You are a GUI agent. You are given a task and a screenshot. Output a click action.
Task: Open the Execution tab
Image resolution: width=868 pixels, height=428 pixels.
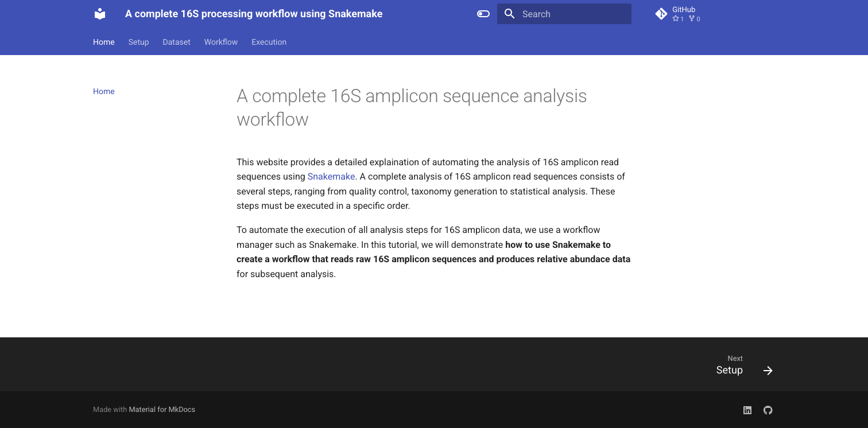269,42
